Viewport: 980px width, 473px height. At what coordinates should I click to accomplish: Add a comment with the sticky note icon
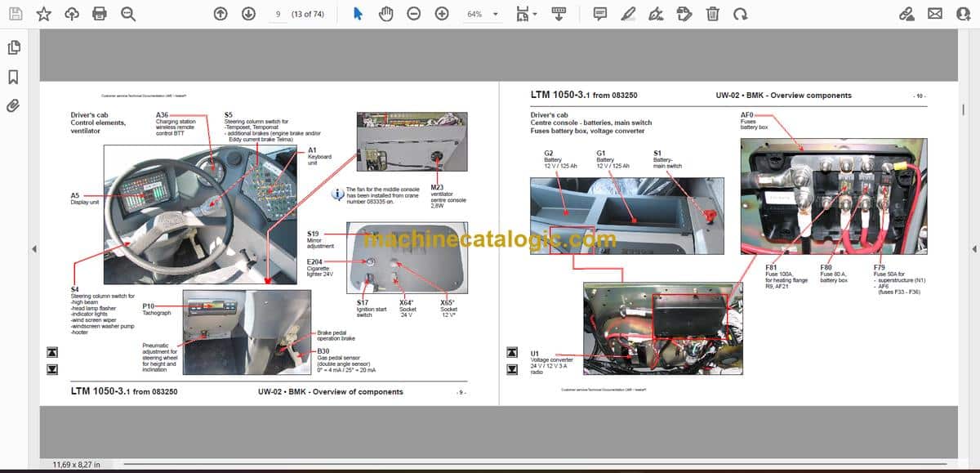coord(600,14)
